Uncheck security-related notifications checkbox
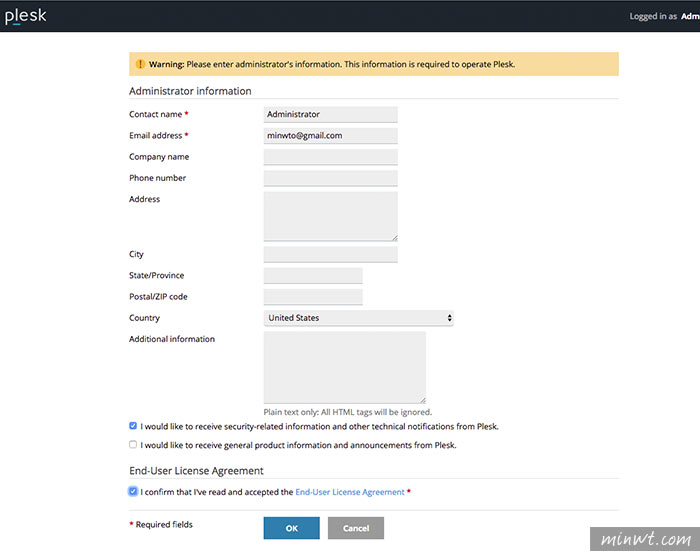 (133, 426)
